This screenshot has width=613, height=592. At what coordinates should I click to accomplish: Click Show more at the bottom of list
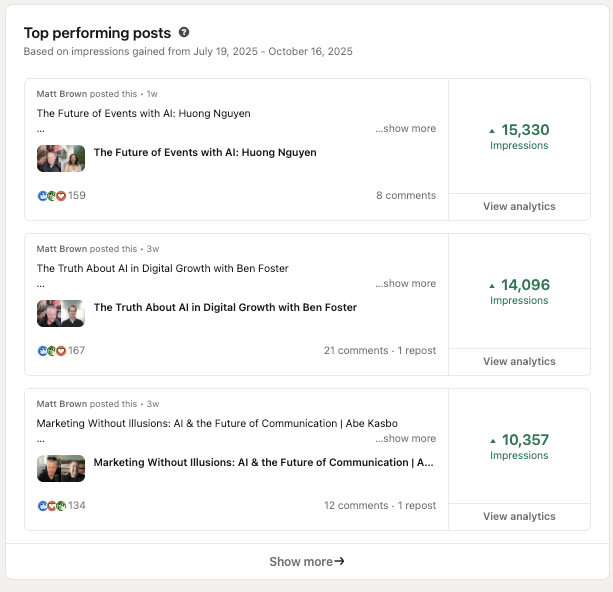[x=306, y=562]
